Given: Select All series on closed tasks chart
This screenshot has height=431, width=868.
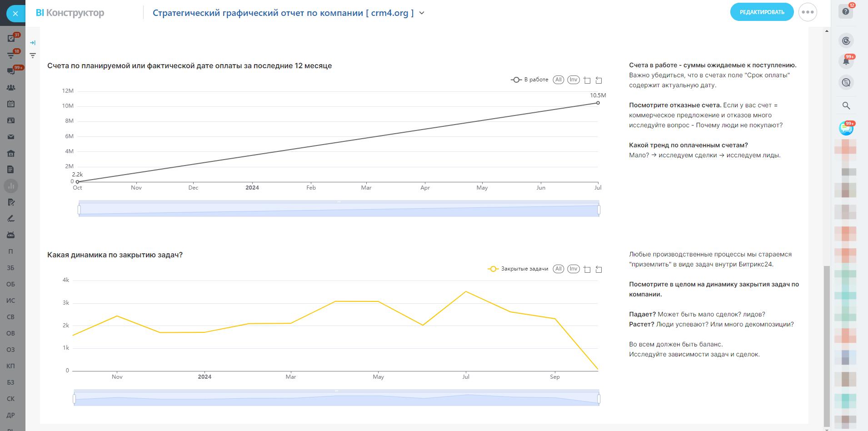Looking at the screenshot, I should pyautogui.click(x=559, y=269).
